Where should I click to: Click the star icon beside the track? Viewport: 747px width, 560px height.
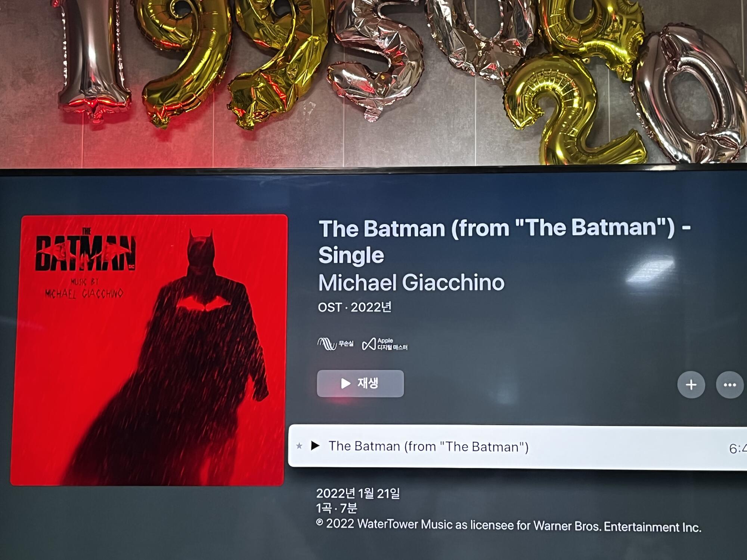point(299,445)
